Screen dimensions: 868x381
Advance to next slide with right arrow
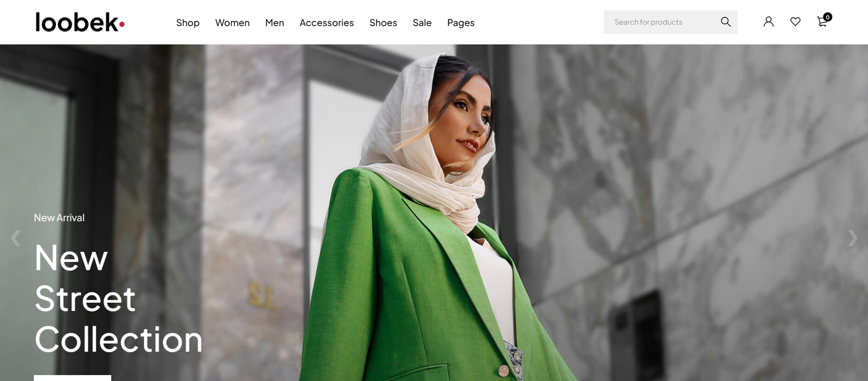click(852, 238)
